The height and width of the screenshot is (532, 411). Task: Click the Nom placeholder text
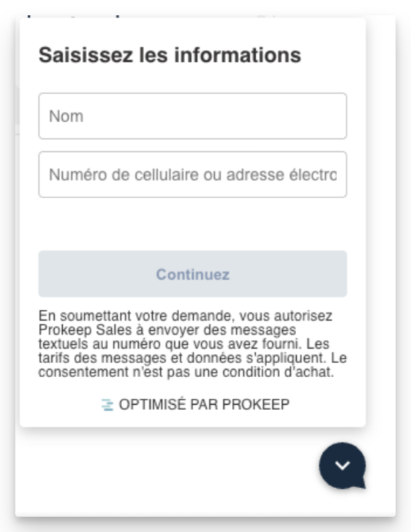67,116
